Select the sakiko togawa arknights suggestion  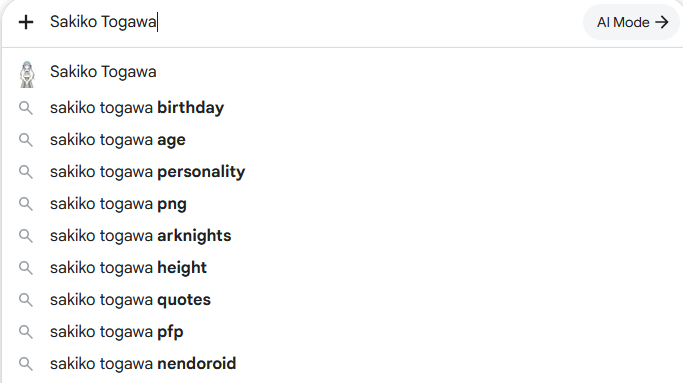tap(342, 236)
